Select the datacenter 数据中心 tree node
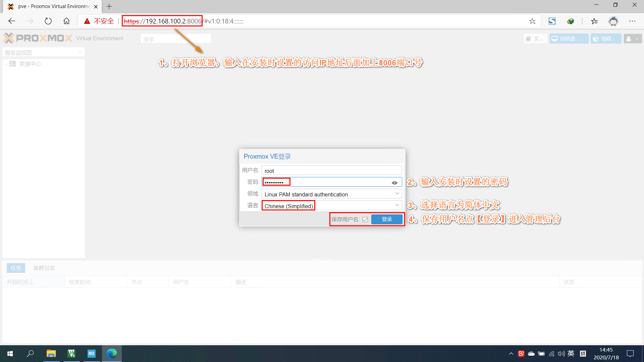The image size is (644, 362). click(x=30, y=64)
